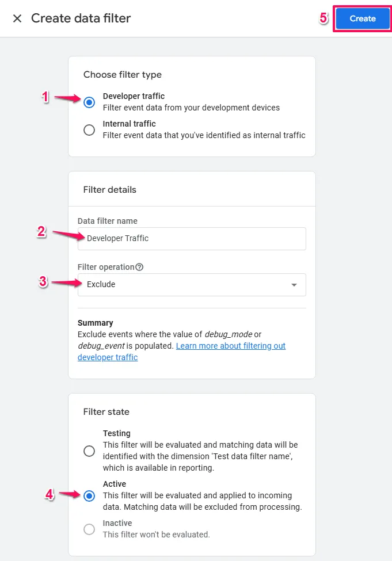The image size is (392, 561).
Task: Open the Learn more about filtering link
Action: [x=230, y=346]
